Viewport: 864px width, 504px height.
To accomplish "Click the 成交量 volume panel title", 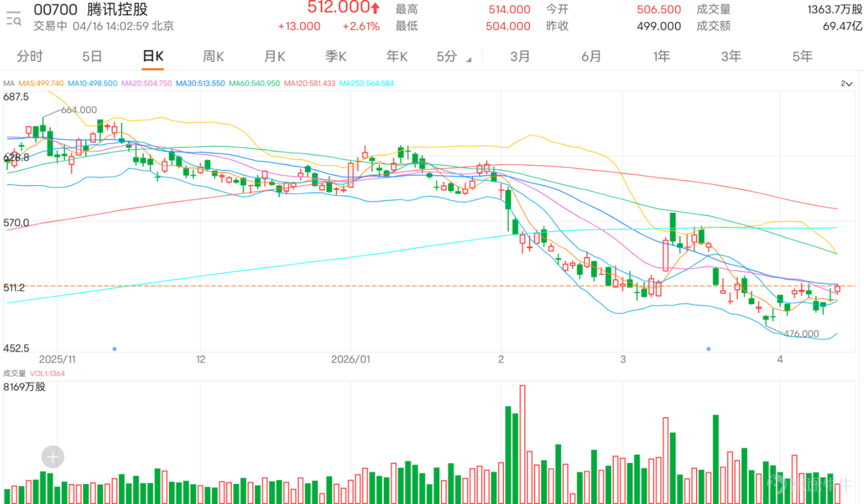I will (x=15, y=373).
